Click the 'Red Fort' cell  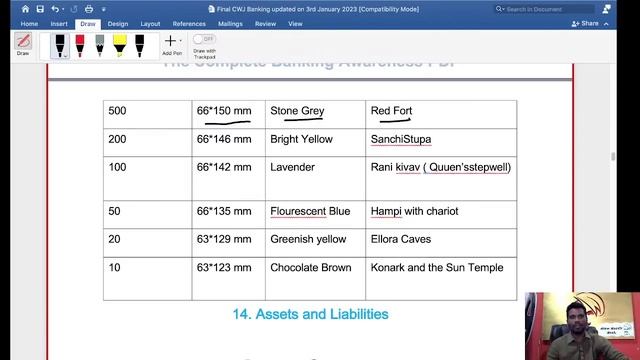(441, 114)
